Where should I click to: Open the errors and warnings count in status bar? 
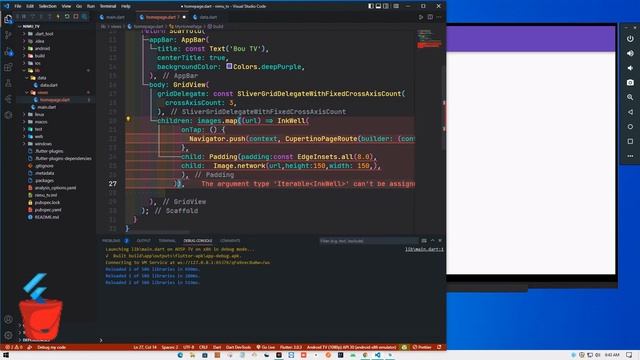[14, 347]
